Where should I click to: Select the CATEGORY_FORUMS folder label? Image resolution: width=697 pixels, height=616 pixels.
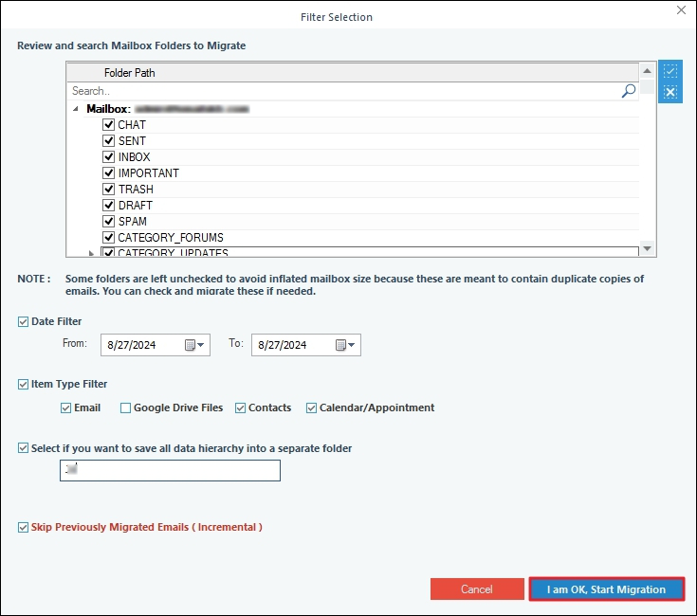tap(171, 238)
